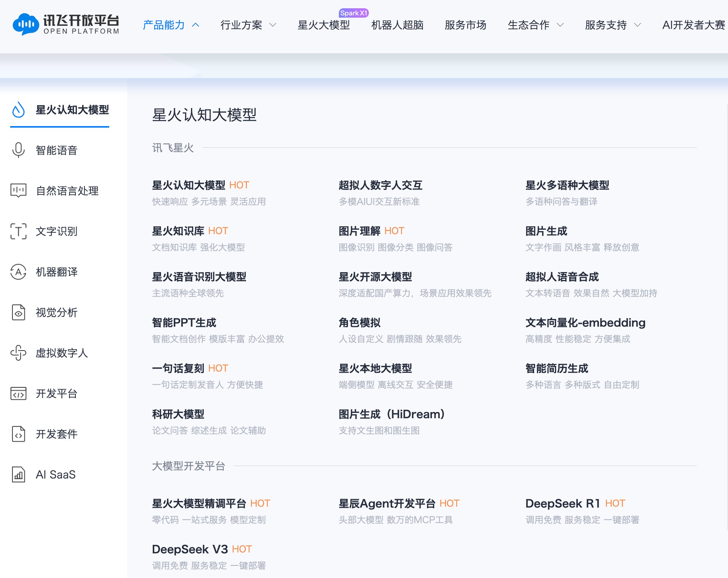This screenshot has height=578, width=728.
Task: Click the chart document icon for AI SaaS
Action: [x=18, y=474]
